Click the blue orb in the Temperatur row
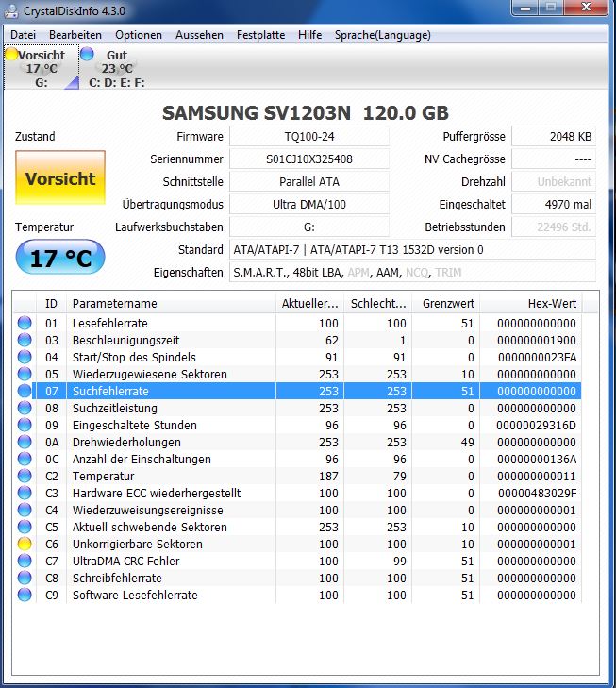 point(25,476)
